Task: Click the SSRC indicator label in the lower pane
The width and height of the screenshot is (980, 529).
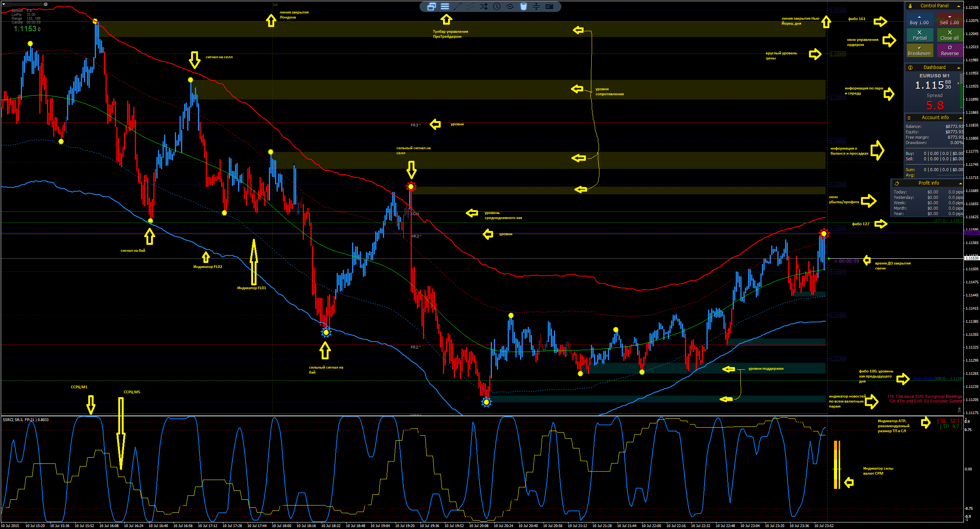Action: point(25,419)
